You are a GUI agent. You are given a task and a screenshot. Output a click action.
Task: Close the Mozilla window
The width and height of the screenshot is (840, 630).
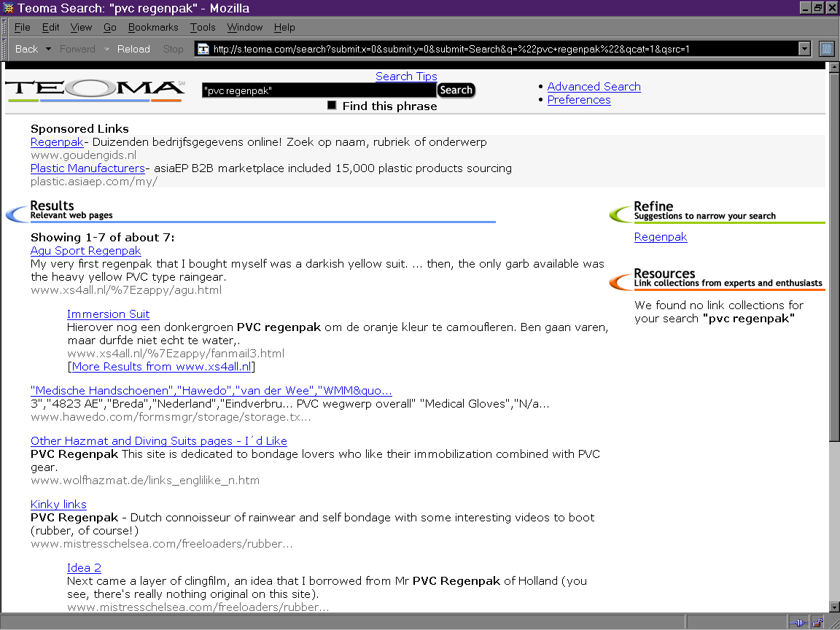coord(831,8)
